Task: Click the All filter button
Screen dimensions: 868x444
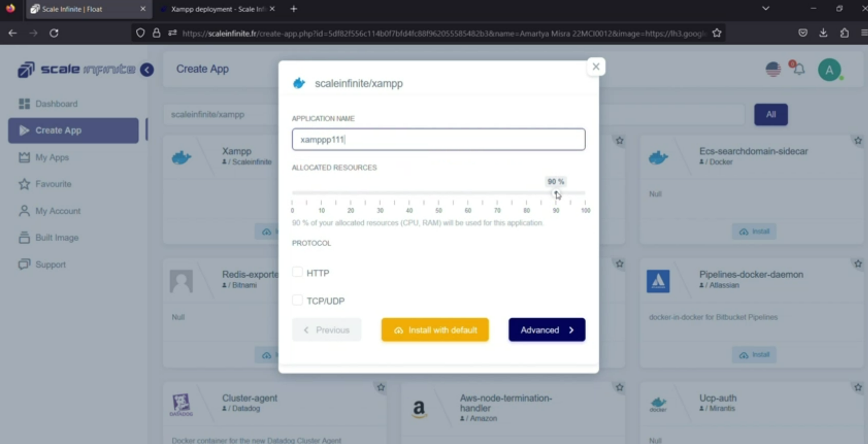Action: [771, 114]
